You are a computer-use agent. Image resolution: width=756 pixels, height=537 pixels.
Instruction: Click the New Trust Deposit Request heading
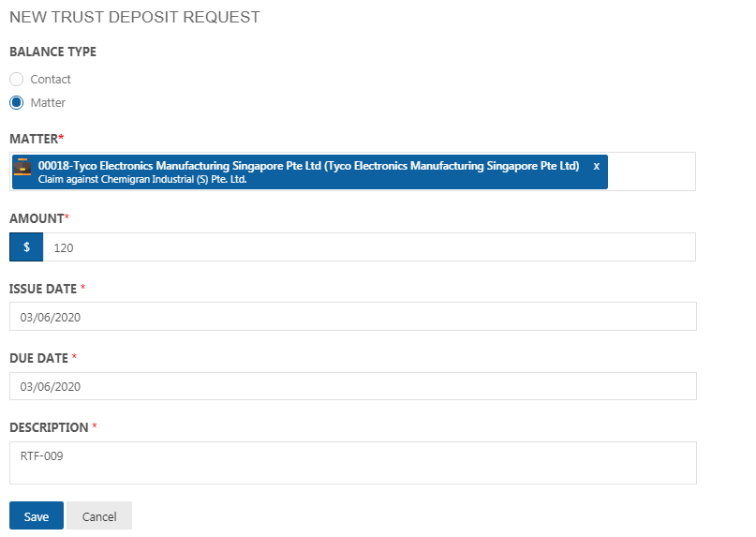pyautogui.click(x=135, y=17)
